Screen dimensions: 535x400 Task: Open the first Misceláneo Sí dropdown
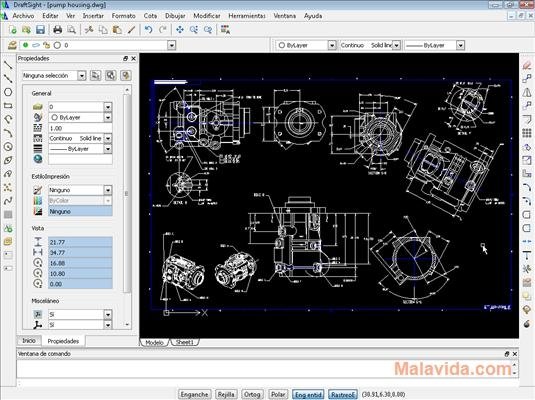coord(108,314)
